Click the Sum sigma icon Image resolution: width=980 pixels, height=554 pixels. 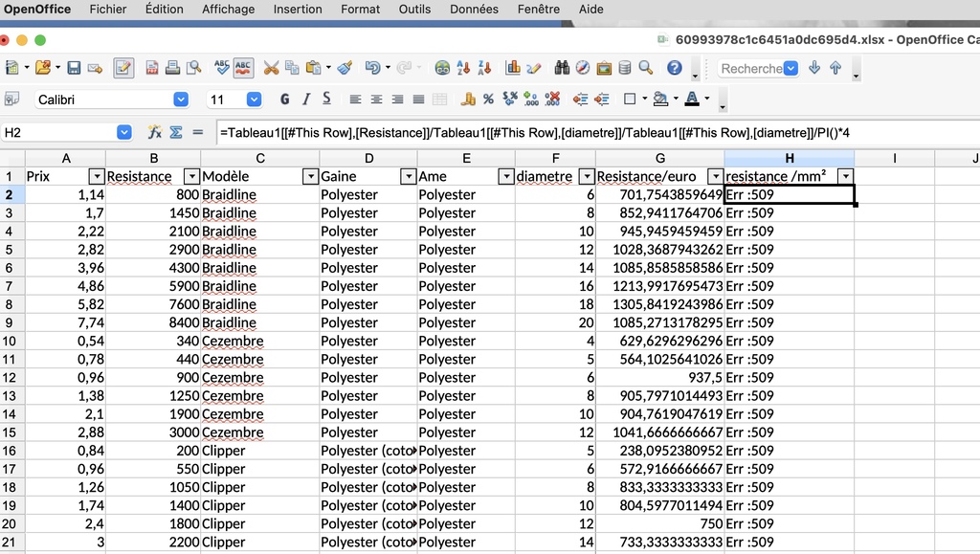176,132
